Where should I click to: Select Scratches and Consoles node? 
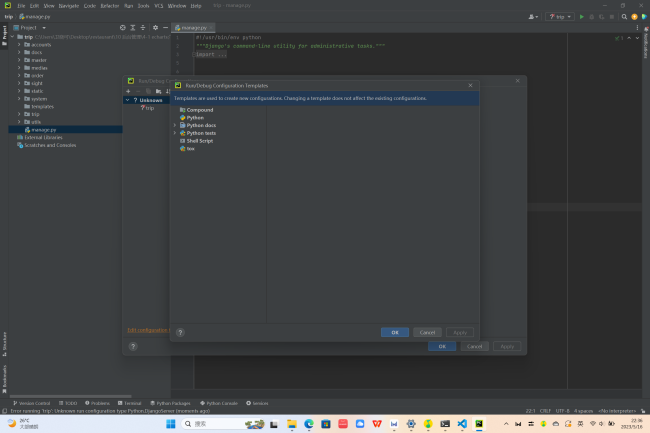click(46, 145)
